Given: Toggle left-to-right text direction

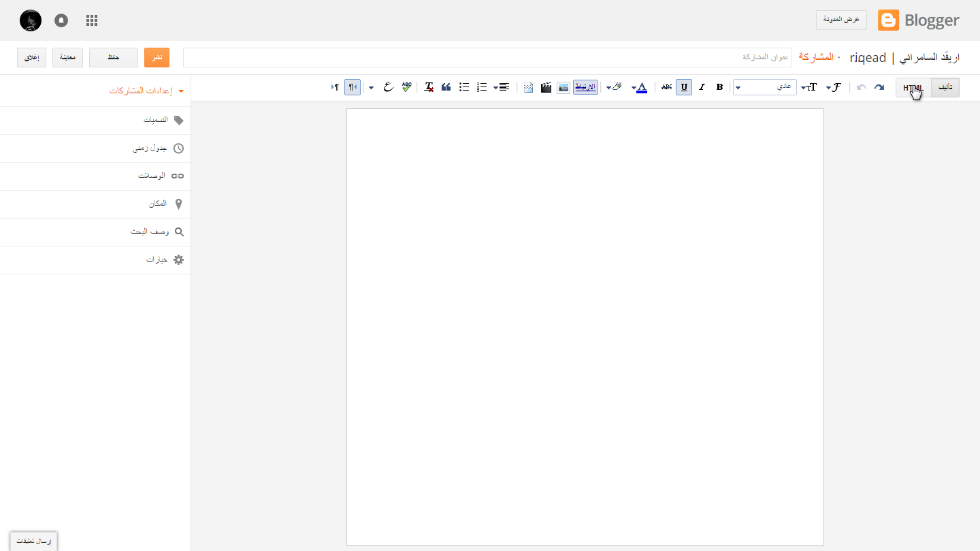Looking at the screenshot, I should point(335,87).
